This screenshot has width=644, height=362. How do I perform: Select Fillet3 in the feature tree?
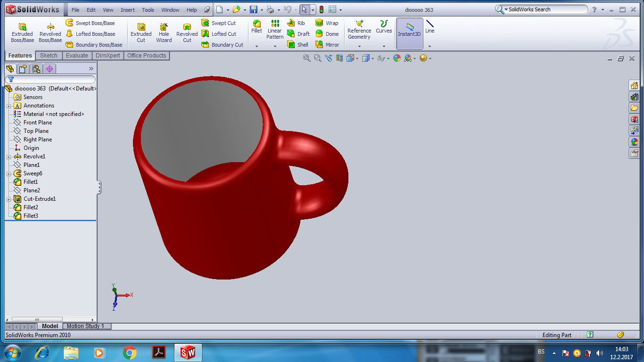31,216
